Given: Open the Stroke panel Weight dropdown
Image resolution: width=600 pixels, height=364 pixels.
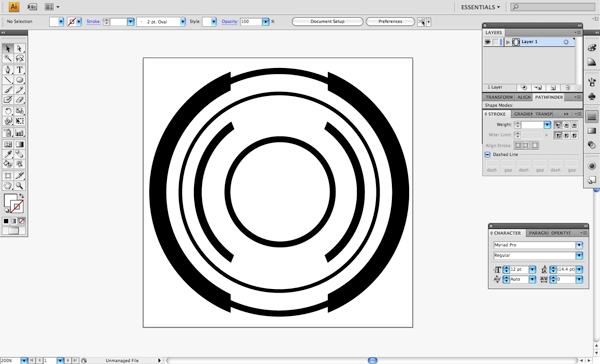Looking at the screenshot, I should coord(547,125).
